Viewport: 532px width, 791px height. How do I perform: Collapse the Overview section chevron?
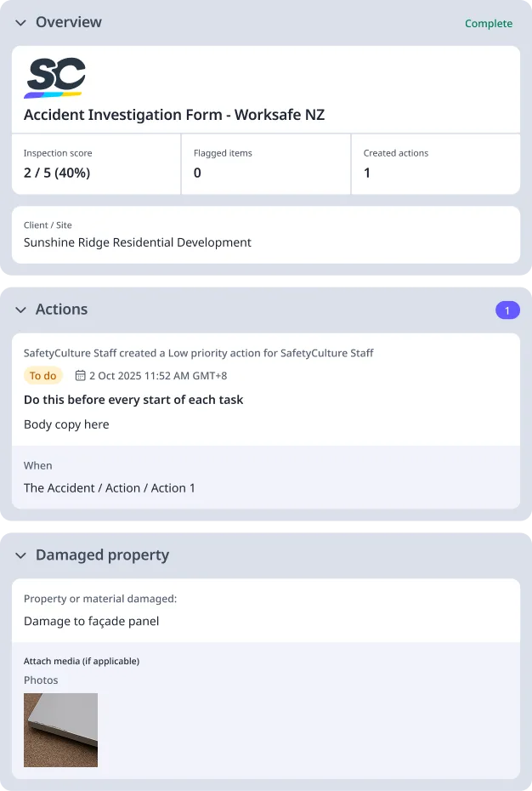click(x=20, y=23)
